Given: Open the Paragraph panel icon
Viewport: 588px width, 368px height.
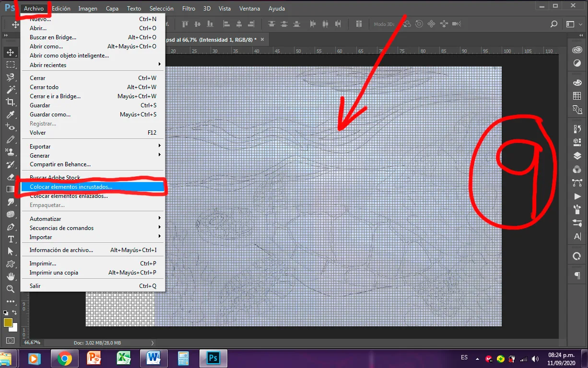Looking at the screenshot, I should click(x=577, y=275).
